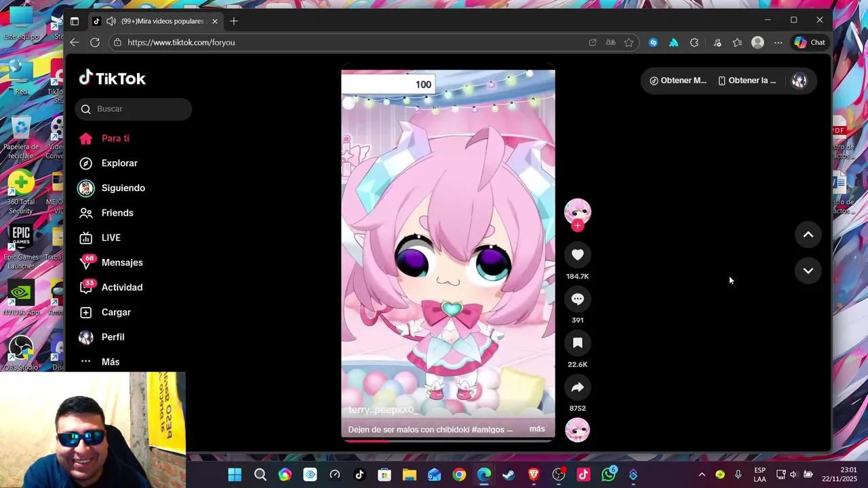
Task: Mute the tab audio speaker icon
Action: [111, 21]
